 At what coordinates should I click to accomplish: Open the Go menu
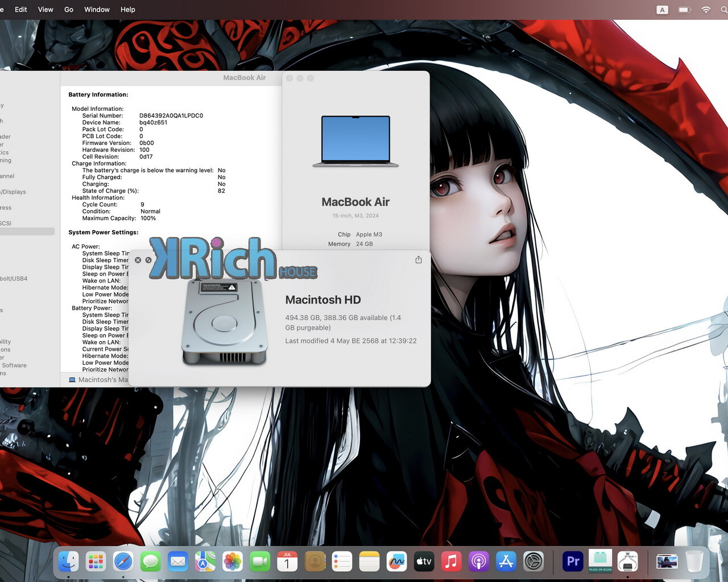pyautogui.click(x=69, y=10)
